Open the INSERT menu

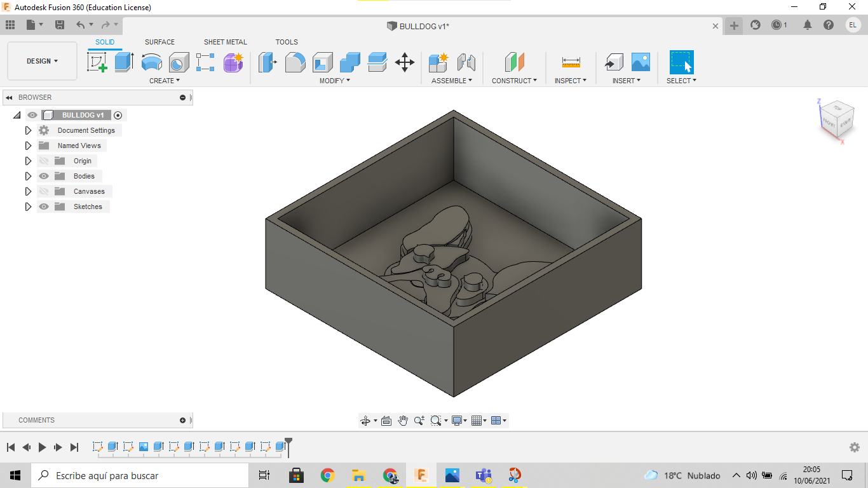click(626, 81)
